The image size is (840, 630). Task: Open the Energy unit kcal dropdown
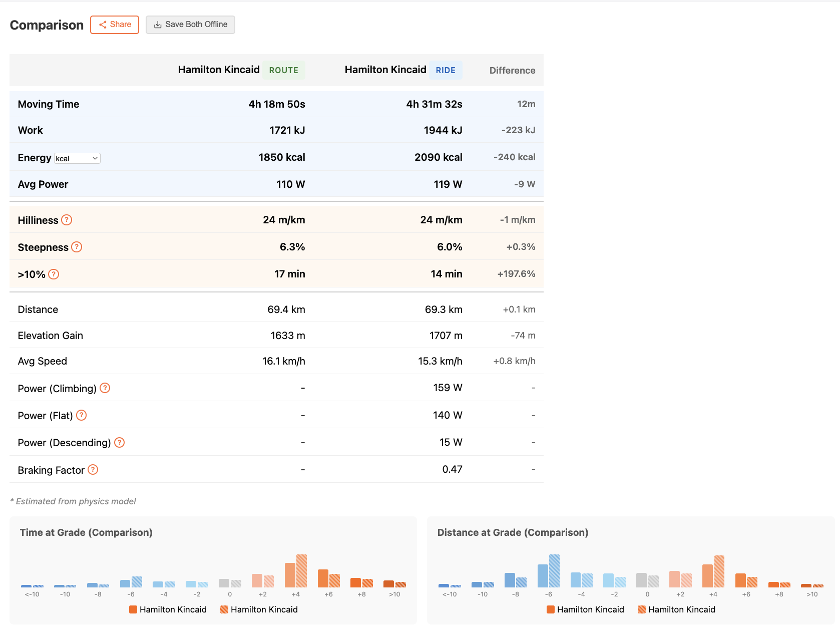click(x=77, y=158)
